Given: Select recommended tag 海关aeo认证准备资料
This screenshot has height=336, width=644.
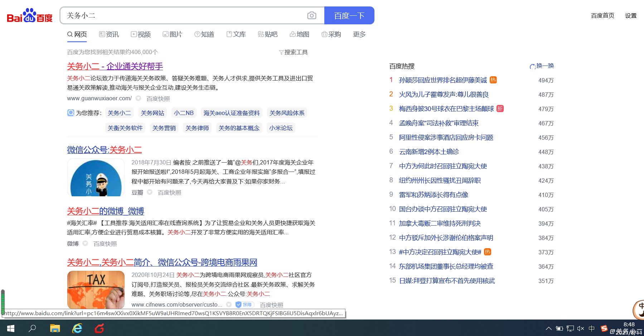Looking at the screenshot, I should click(232, 113).
